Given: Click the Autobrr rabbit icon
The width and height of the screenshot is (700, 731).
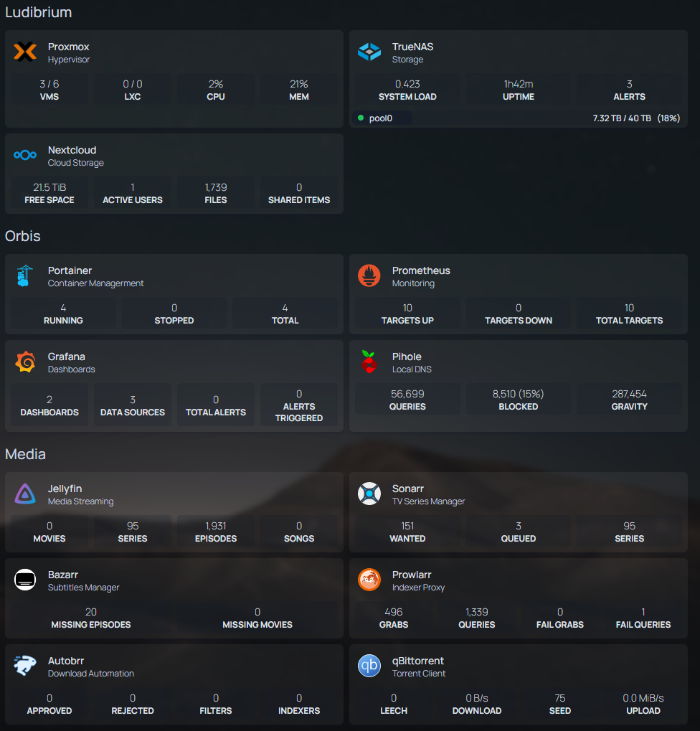Looking at the screenshot, I should (x=25, y=666).
